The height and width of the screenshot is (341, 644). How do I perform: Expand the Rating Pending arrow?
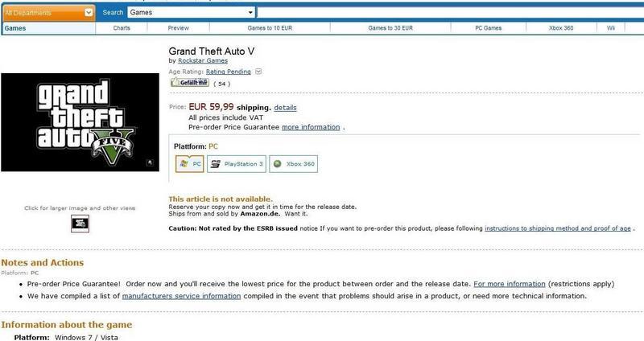(x=258, y=72)
